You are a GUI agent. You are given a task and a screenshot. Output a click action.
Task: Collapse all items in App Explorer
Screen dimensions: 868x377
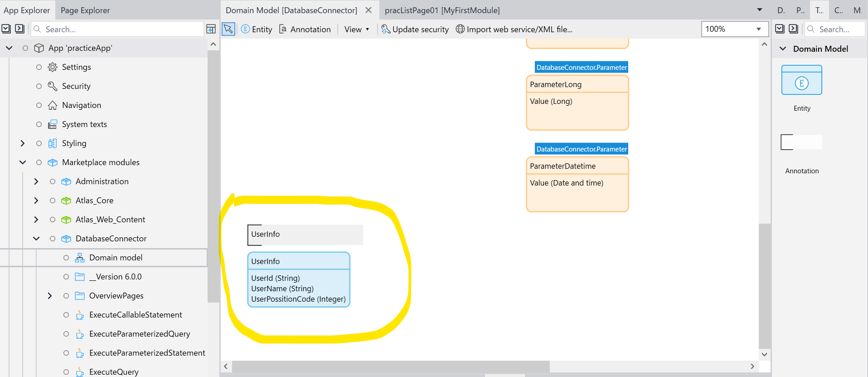pyautogui.click(x=19, y=29)
